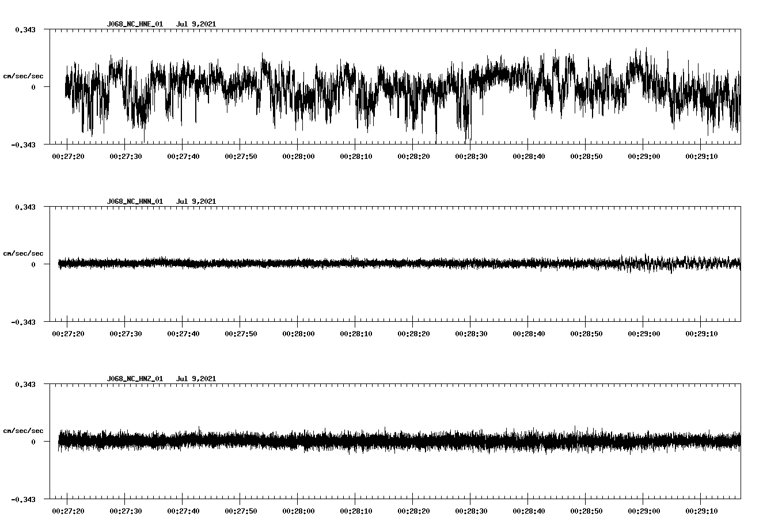Click 00:28:10 time label under HNZ plot
Viewport: 782px width, 532px height.
pyautogui.click(x=356, y=511)
